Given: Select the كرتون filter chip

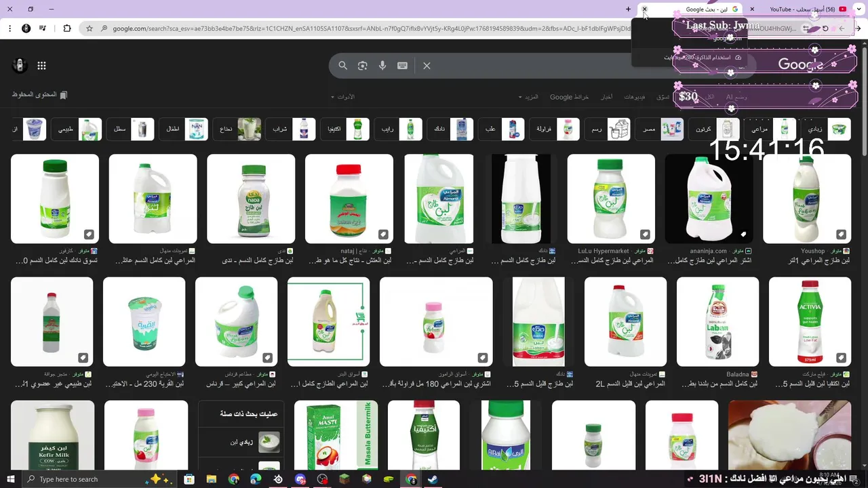Looking at the screenshot, I should (715, 129).
